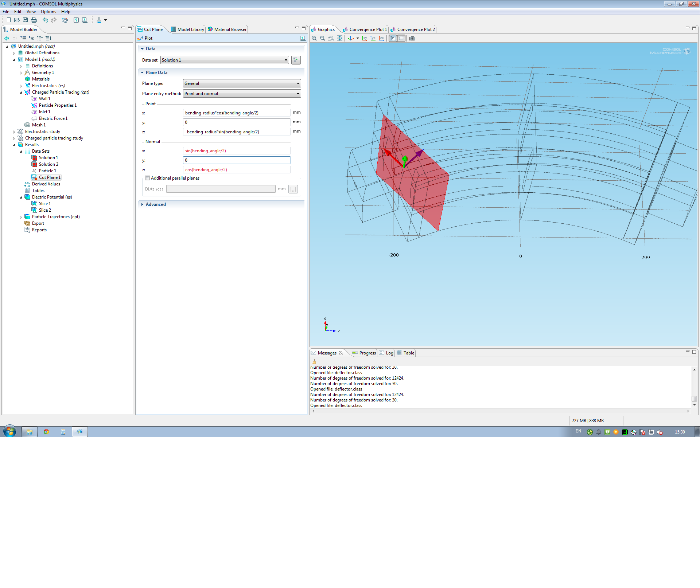Open a file using the Open folder icon
This screenshot has width=700, height=588.
tap(17, 20)
